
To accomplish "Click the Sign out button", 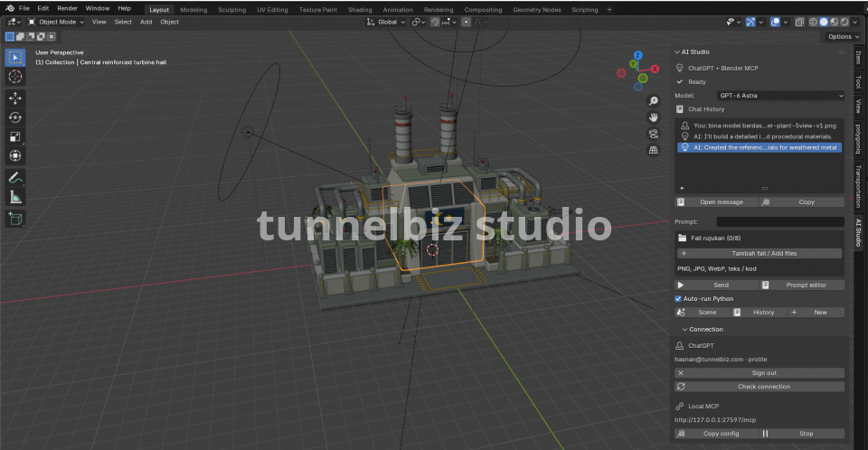I will coord(759,373).
